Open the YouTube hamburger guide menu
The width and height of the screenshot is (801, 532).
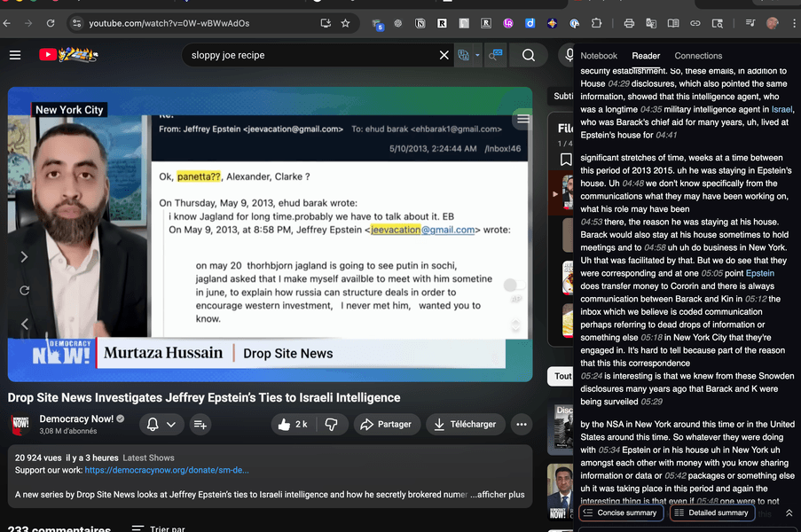pyautogui.click(x=15, y=55)
